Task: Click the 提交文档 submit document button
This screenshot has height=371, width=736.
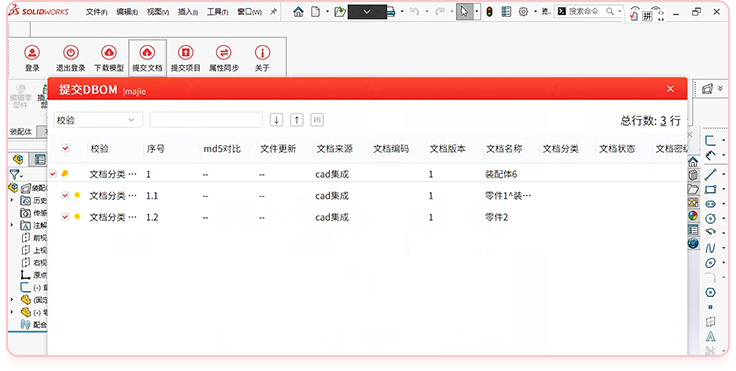Action: tap(147, 58)
